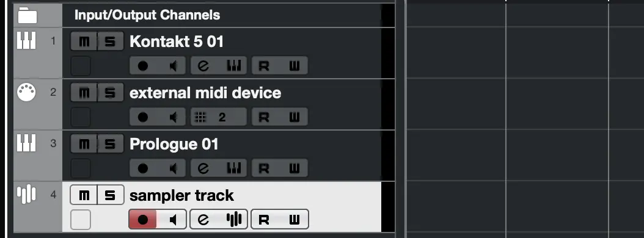The width and height of the screenshot is (644, 238).
Task: Open Edit Channel Settings for Kontakt 5 01
Action: [x=203, y=66]
